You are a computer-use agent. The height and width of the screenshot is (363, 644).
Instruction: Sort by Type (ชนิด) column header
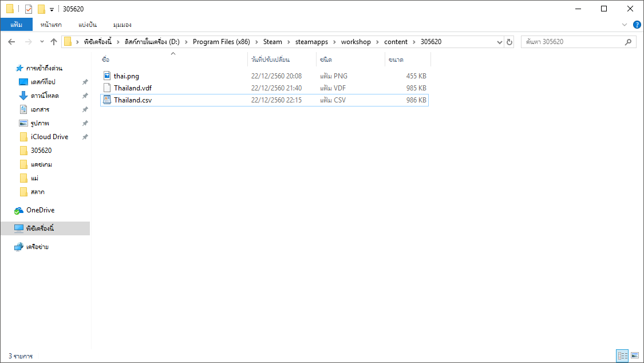(x=350, y=60)
